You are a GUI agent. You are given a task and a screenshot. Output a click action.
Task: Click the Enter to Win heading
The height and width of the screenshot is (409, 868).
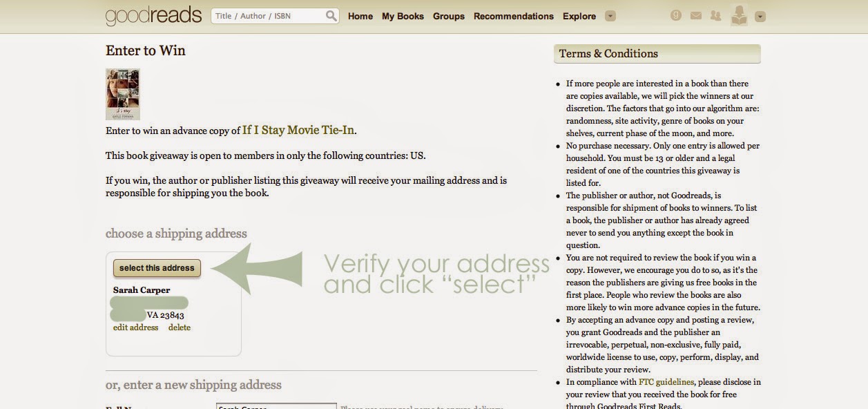click(x=146, y=50)
